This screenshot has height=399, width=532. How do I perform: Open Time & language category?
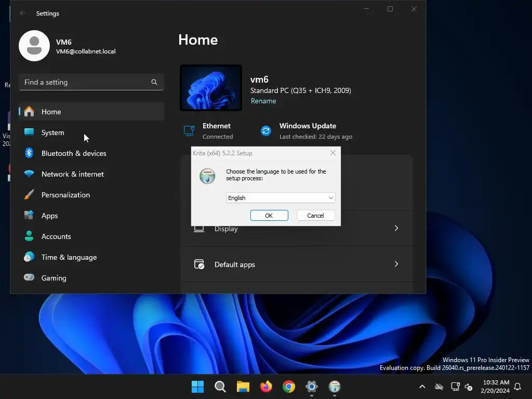[x=91, y=257]
